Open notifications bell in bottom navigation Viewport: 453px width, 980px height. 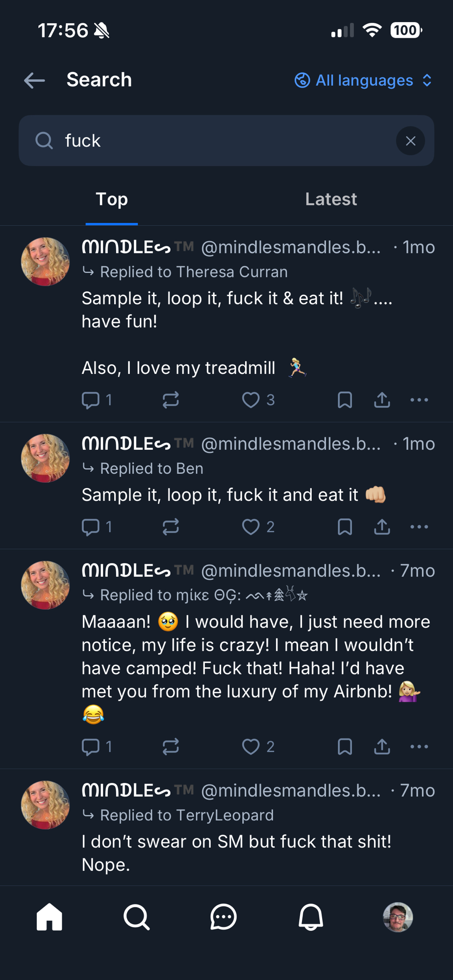pos(311,917)
